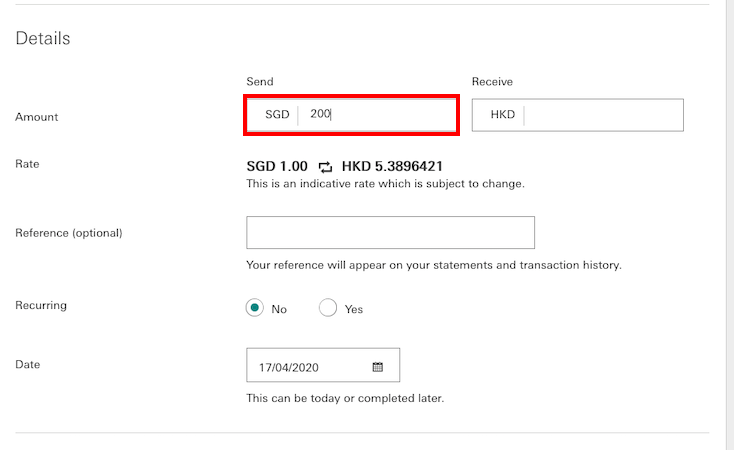Click the Details section heading
The image size is (734, 450).
pyautogui.click(x=43, y=38)
